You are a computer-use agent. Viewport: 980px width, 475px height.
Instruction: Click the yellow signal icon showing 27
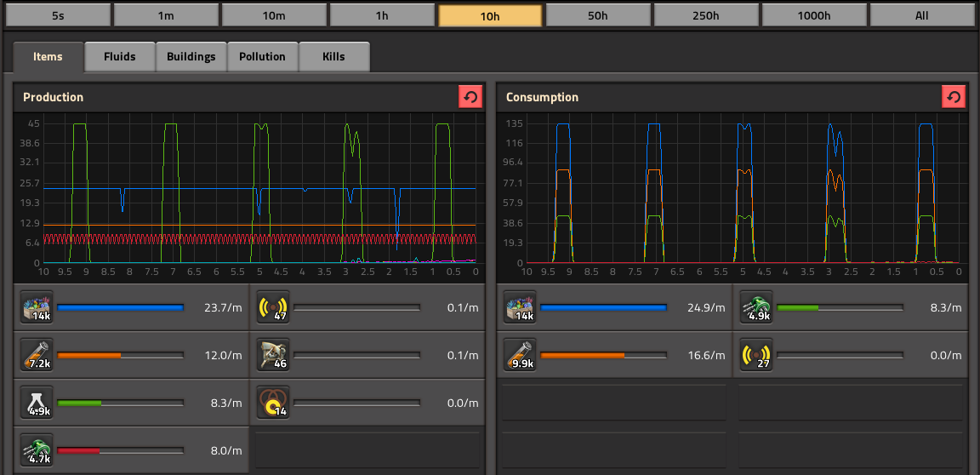[x=756, y=355]
